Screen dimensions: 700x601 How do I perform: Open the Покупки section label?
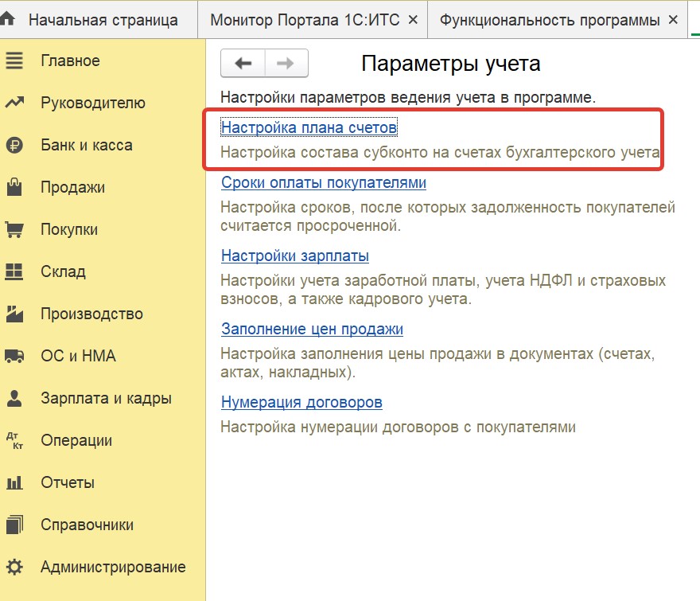coord(69,229)
